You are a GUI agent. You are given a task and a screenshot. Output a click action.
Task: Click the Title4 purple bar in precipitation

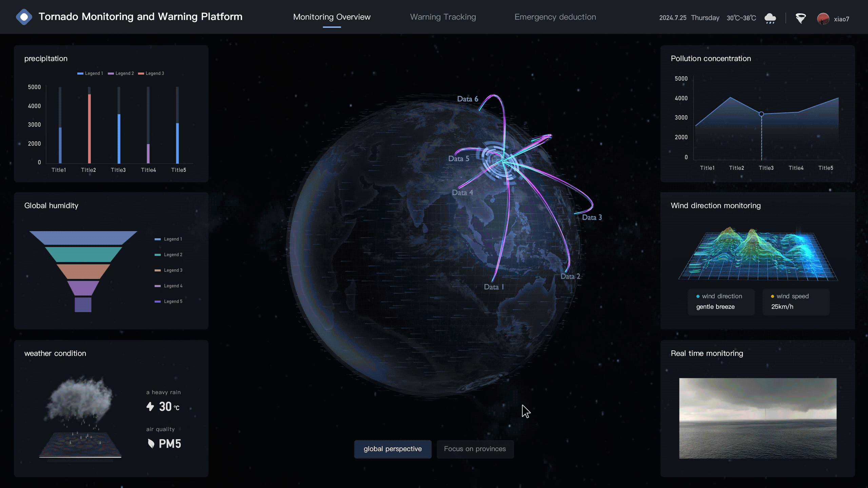(148, 154)
